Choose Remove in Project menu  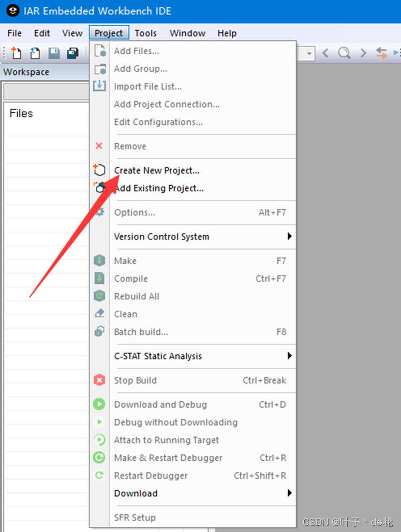coord(193,146)
